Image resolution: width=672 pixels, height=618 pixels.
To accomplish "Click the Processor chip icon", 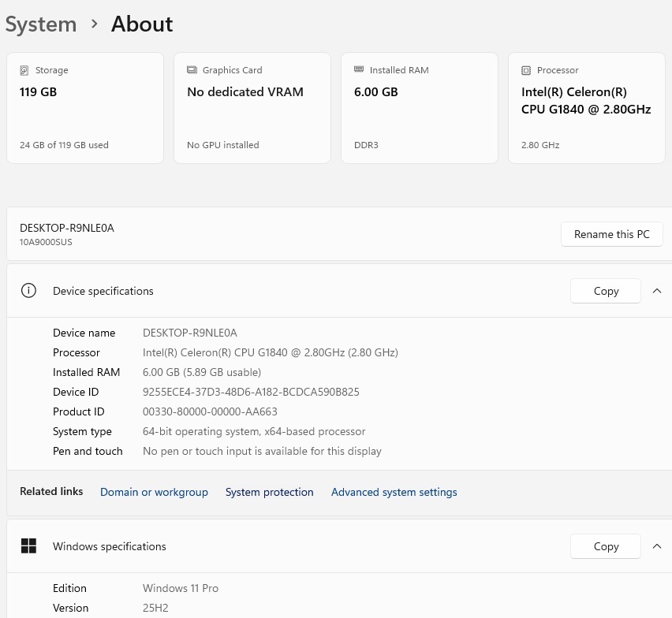I will tap(526, 70).
